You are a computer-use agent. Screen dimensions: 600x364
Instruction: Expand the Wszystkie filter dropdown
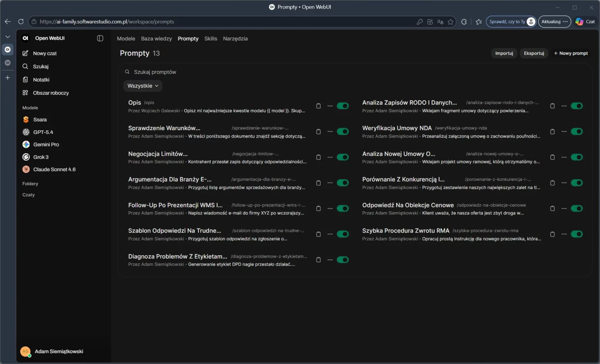click(x=143, y=86)
